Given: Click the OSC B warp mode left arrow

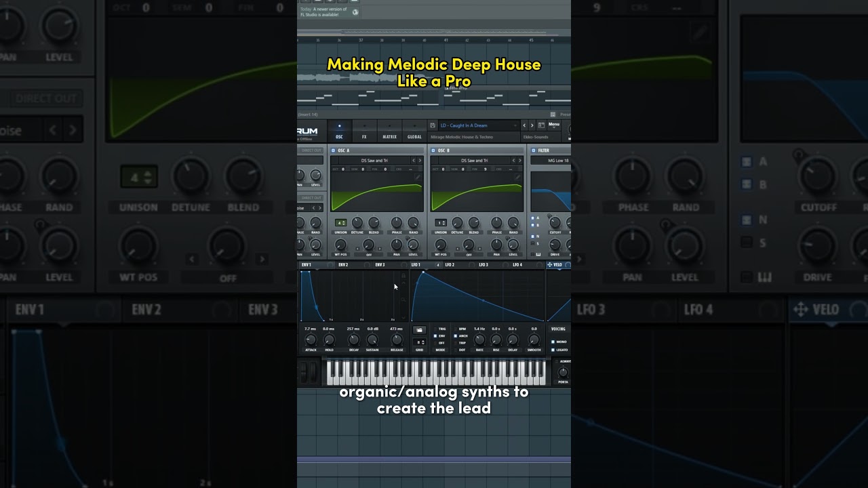Looking at the screenshot, I should click(x=458, y=249).
